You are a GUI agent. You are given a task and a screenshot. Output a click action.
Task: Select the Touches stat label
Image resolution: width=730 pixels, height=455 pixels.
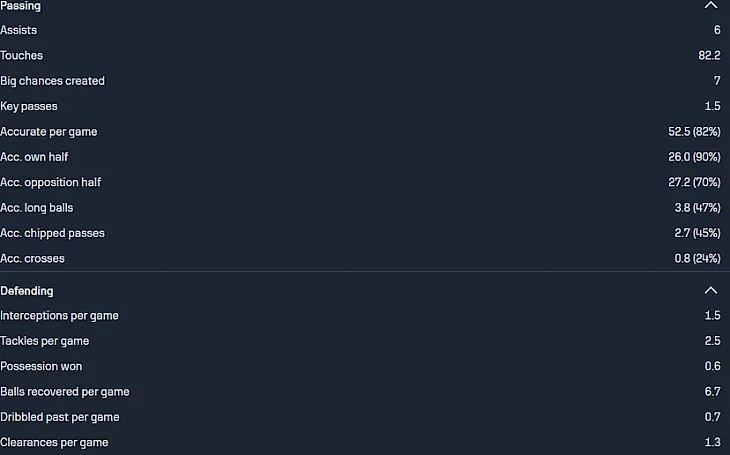(x=22, y=55)
